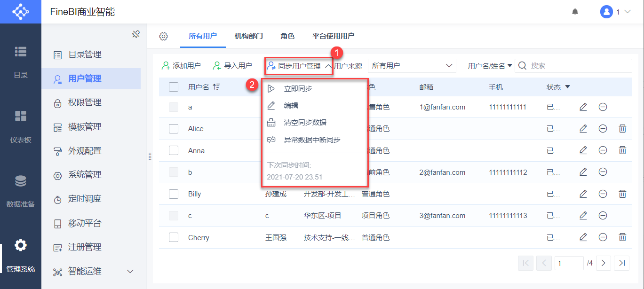Toggle the select-all header checkbox
Image resolution: width=644 pixels, height=289 pixels.
pos(174,87)
